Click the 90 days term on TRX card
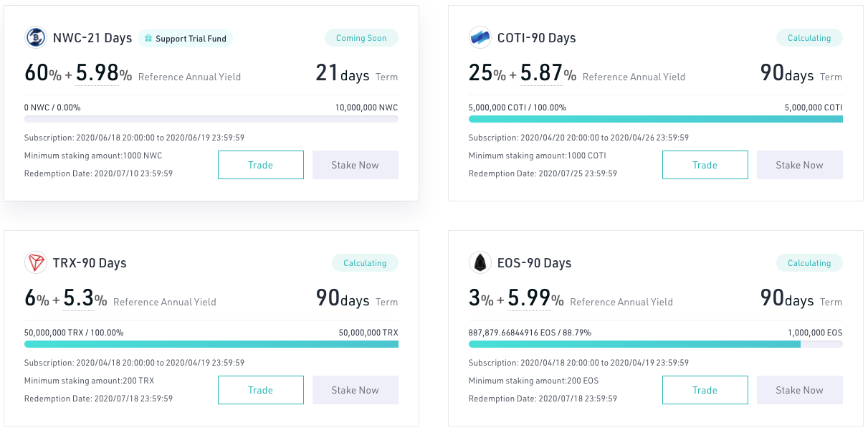Screen dimensions: 868x433 click(343, 298)
